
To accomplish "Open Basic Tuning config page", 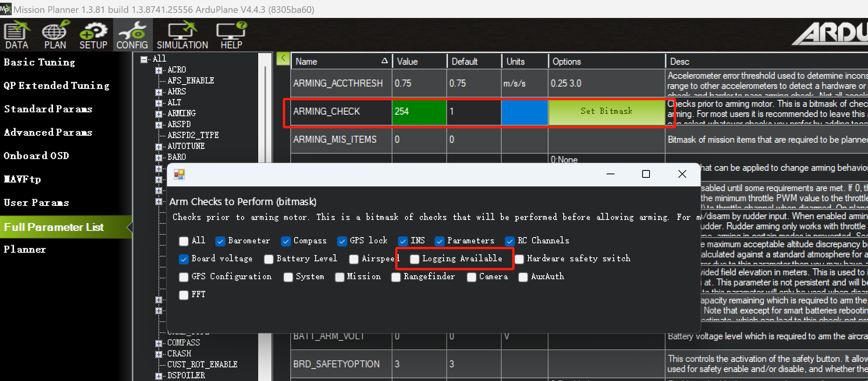I will pyautogui.click(x=39, y=62).
